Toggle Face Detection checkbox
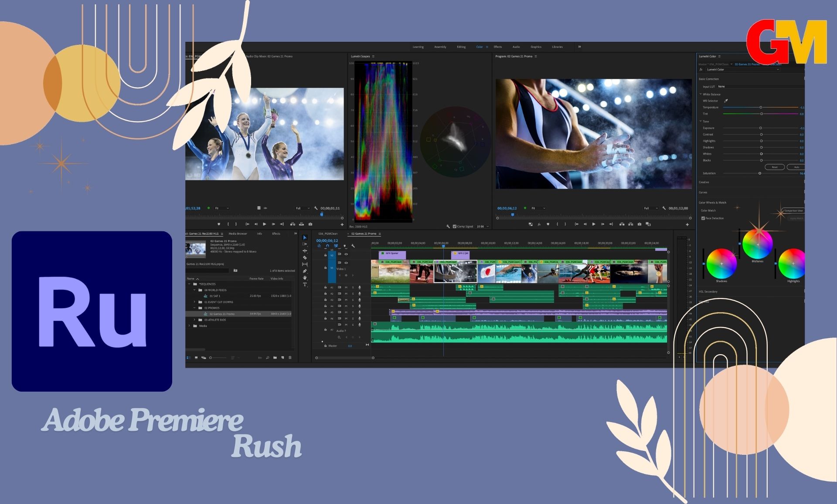 coord(703,218)
